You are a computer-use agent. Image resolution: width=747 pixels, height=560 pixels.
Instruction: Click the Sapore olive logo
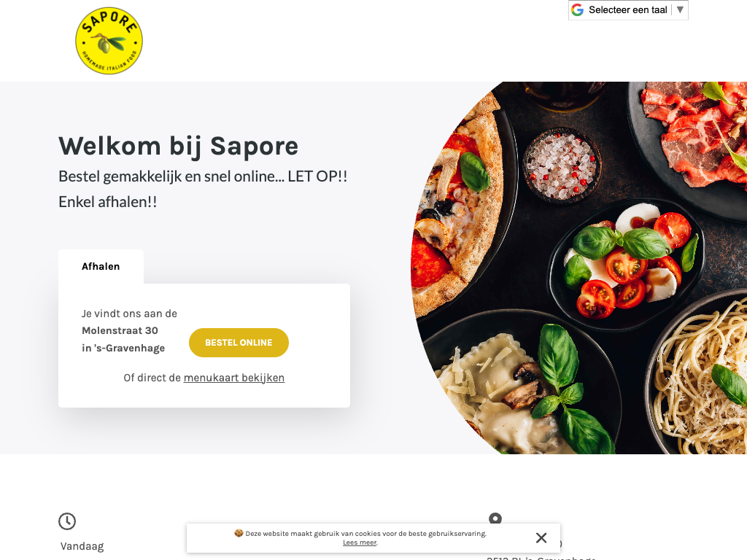109,41
